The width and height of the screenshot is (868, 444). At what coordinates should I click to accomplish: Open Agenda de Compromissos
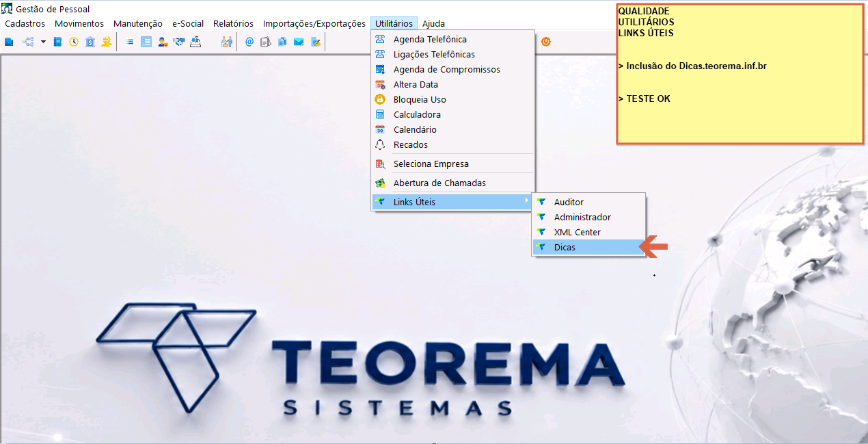tap(452, 69)
